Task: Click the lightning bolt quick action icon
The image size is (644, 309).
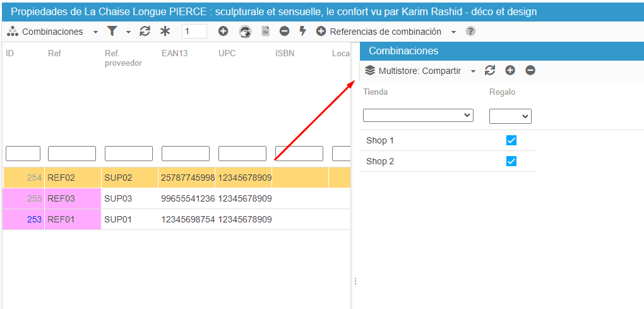Action: coord(302,32)
